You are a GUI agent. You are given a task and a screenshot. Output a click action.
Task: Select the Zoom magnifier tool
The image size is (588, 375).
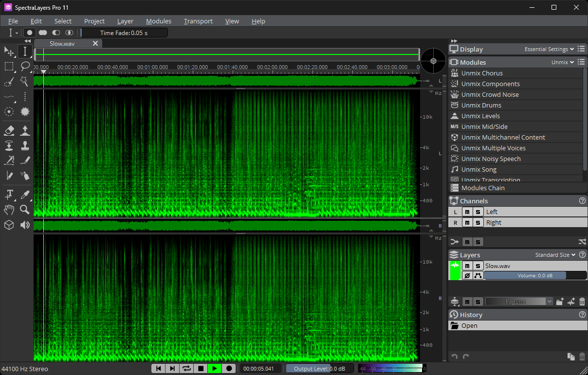tap(25, 210)
